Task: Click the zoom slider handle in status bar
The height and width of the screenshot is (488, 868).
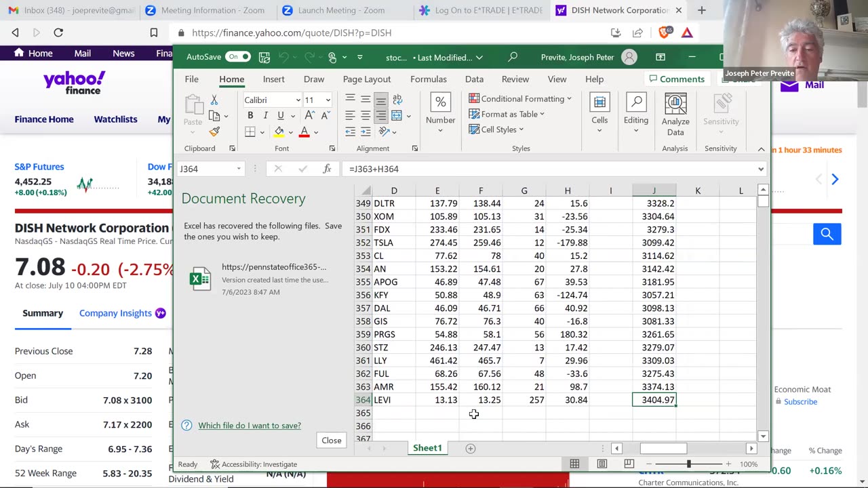Action: [688, 464]
